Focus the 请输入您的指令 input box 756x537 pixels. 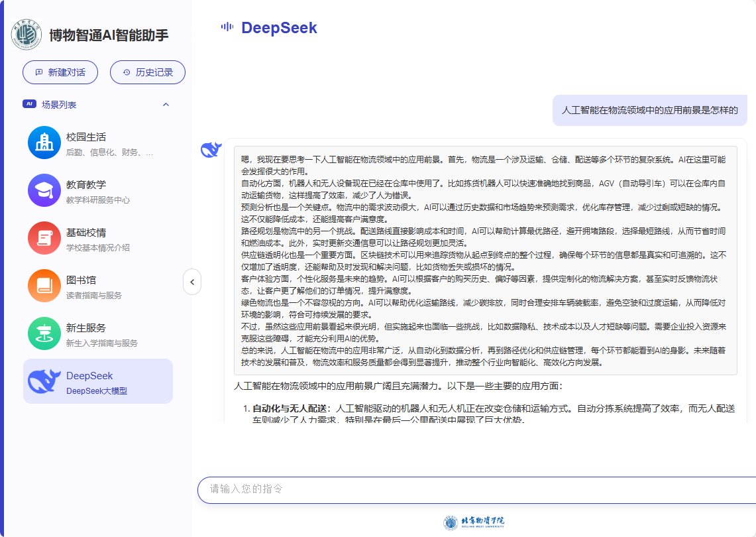(477, 490)
